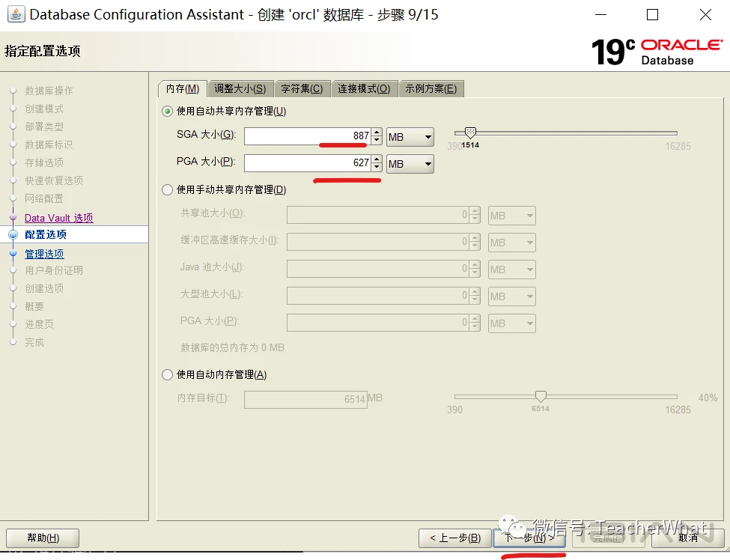The height and width of the screenshot is (560, 730).
Task: Click the 快速恢复选项 step label
Action: click(54, 180)
